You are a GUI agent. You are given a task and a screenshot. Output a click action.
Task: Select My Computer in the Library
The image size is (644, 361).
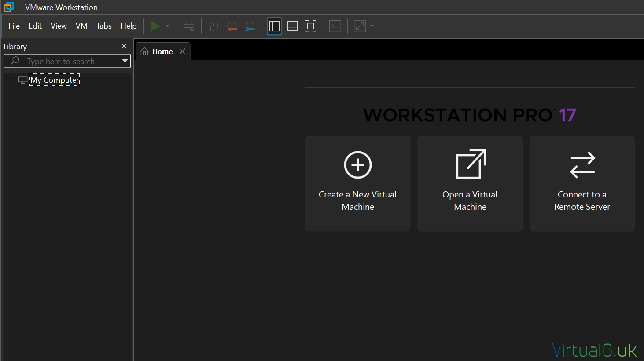click(55, 80)
